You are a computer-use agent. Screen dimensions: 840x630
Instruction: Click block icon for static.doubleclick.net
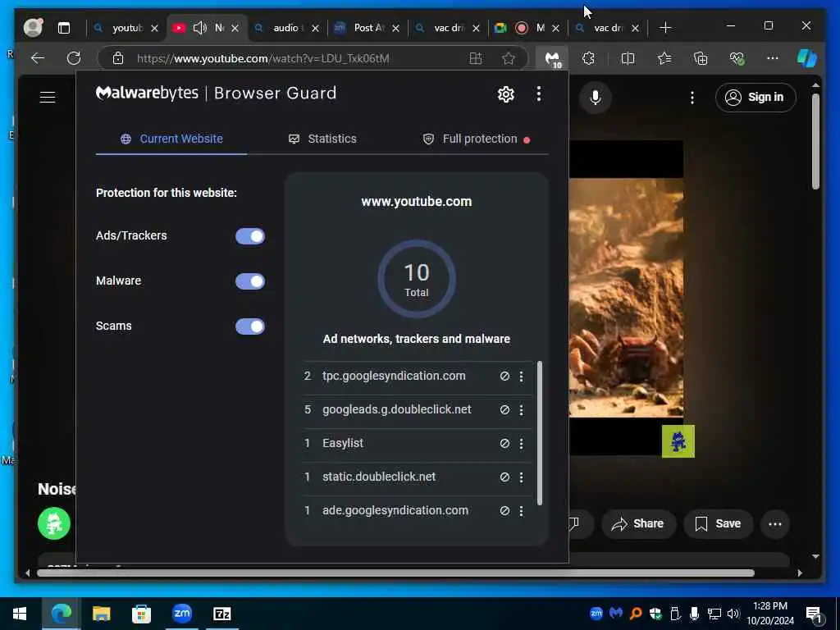[x=504, y=477]
